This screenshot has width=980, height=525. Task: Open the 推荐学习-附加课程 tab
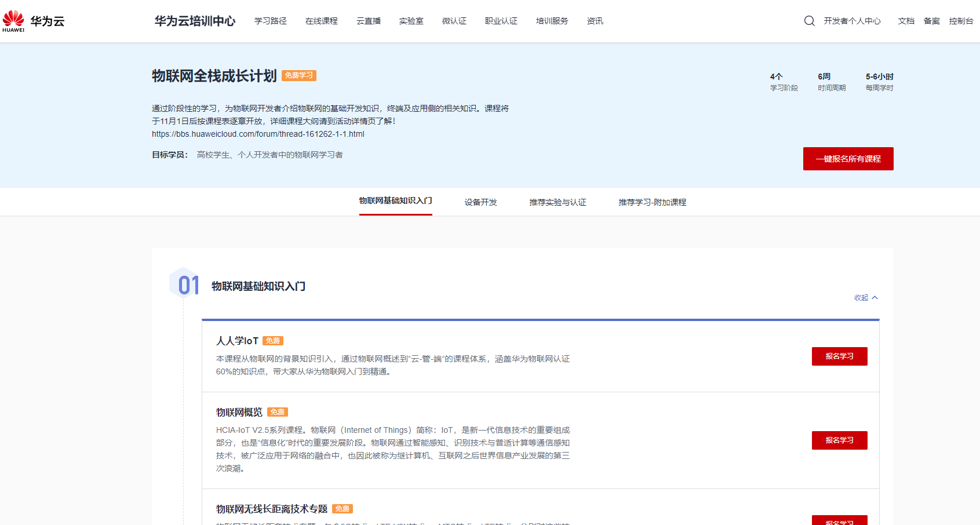coord(652,202)
